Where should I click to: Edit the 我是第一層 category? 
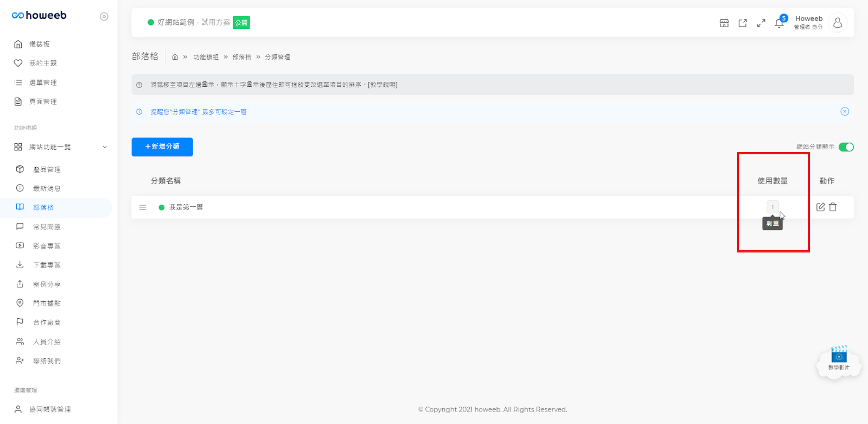point(821,207)
